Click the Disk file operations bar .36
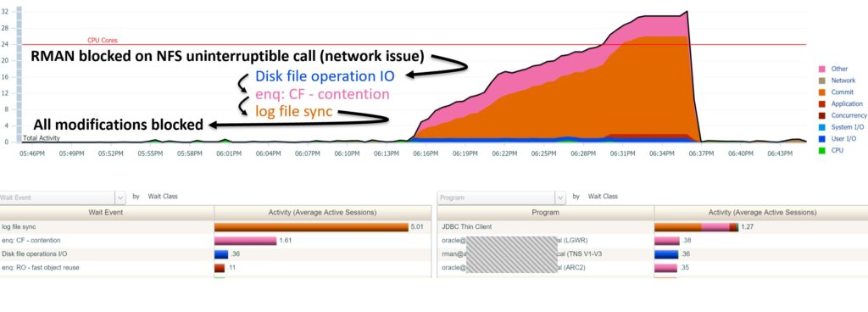Image resolution: width=868 pixels, height=312 pixels. [221, 253]
